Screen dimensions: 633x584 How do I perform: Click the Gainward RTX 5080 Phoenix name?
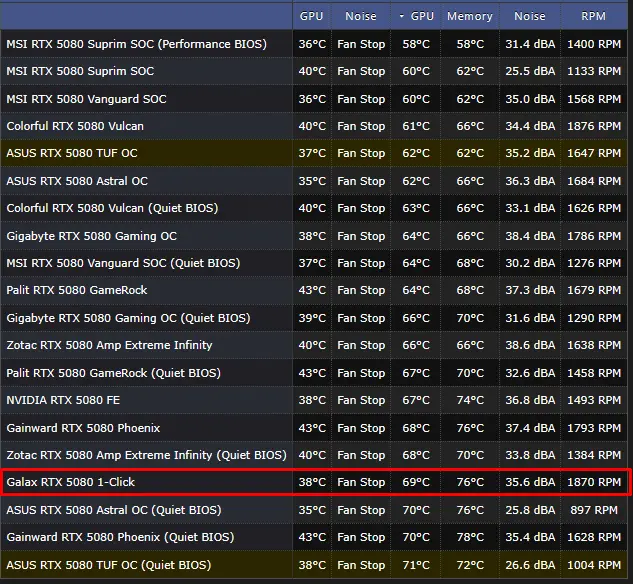[x=83, y=428]
